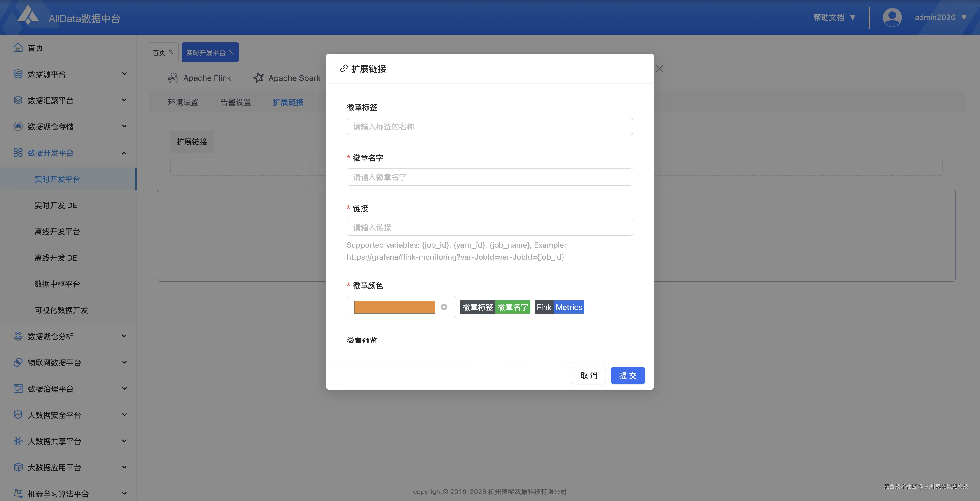
Task: Click the AllData logo icon
Action: (x=28, y=15)
